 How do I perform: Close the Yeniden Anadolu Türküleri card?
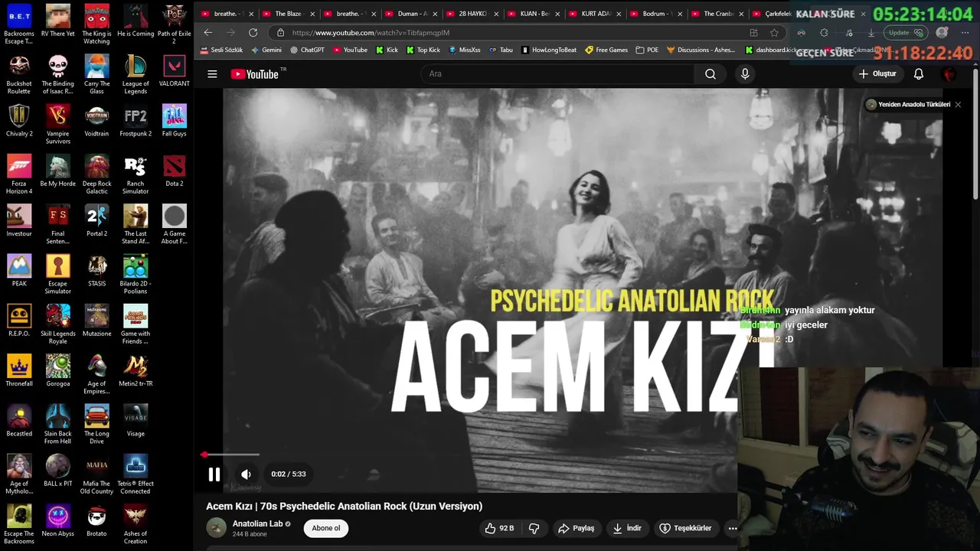957,105
